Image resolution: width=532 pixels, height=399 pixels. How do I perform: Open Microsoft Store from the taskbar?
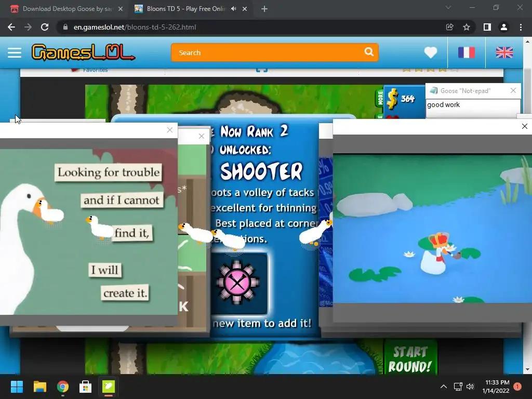(x=86, y=387)
